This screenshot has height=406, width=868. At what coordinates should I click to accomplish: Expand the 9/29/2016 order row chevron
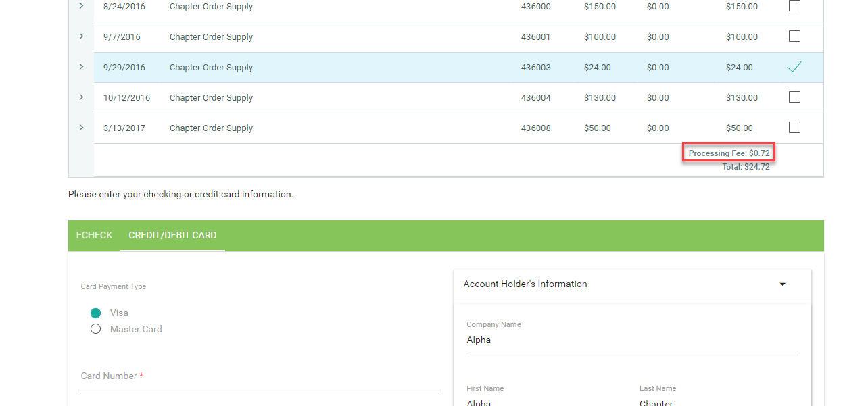coord(81,67)
